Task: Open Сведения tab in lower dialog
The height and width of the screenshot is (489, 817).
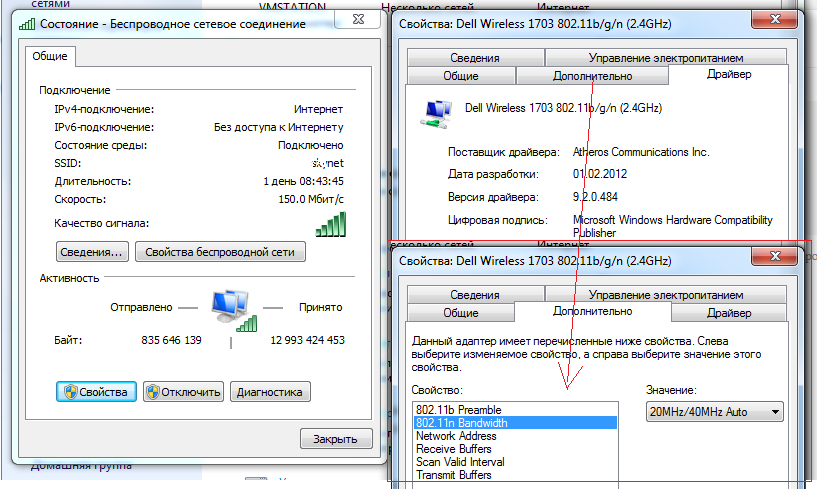Action: [474, 295]
